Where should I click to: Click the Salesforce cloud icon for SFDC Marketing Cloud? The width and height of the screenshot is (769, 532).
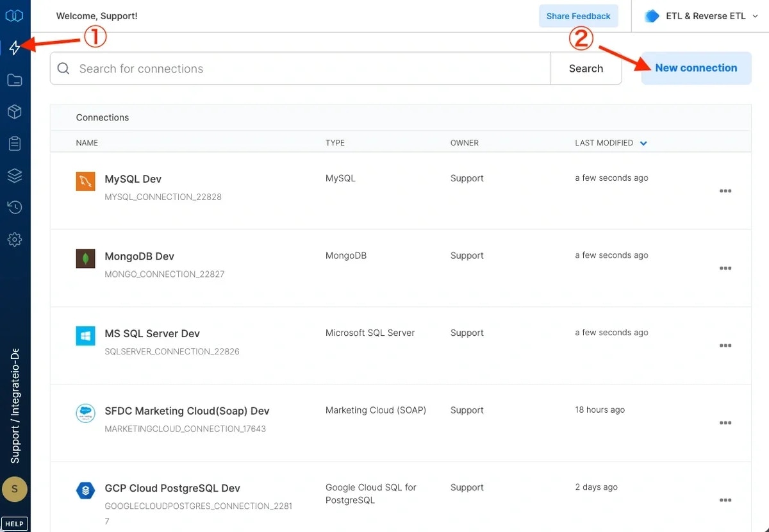(85, 413)
